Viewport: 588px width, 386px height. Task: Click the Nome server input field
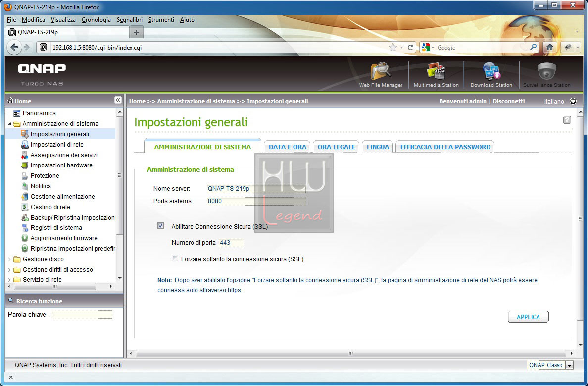pyautogui.click(x=256, y=188)
